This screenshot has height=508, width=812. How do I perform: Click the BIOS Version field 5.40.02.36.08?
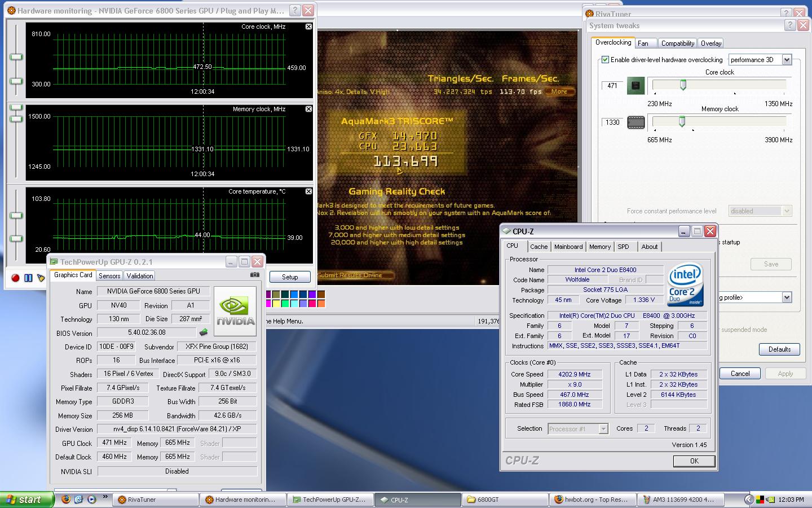[x=147, y=333]
